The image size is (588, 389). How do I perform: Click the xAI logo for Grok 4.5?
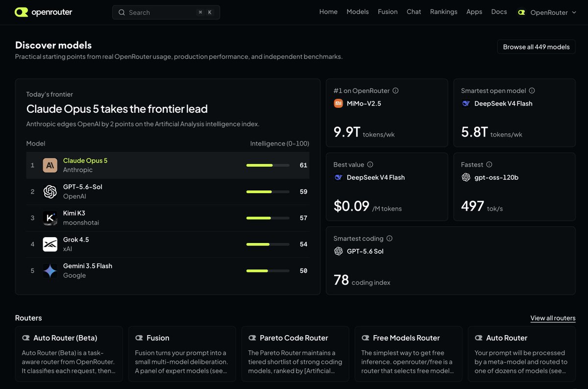coord(50,244)
